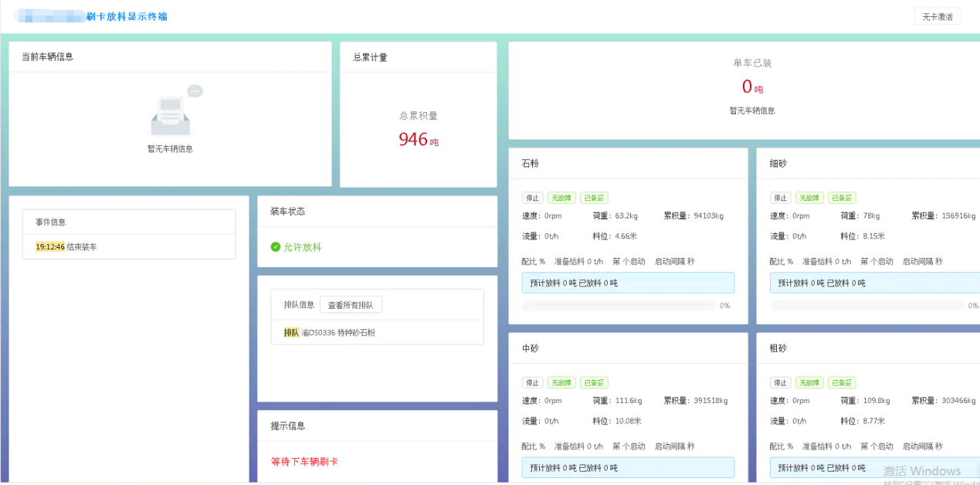Click the green check icon beside 允许放料

click(275, 246)
